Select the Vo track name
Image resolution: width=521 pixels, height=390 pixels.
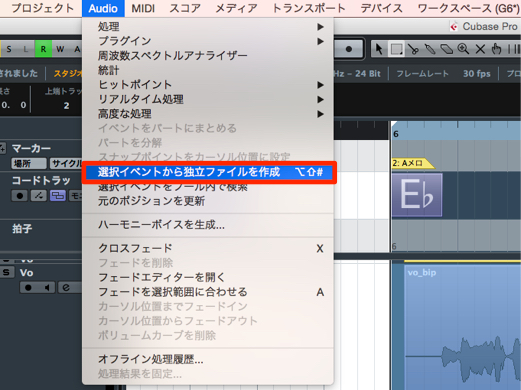(26, 273)
